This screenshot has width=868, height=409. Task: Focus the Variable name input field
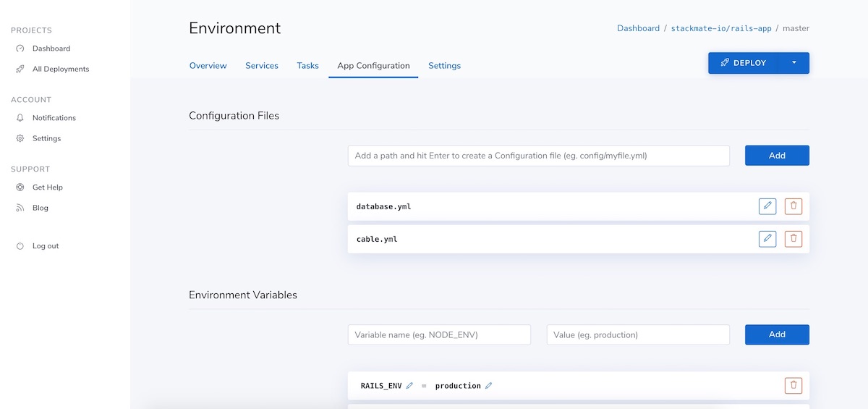[x=439, y=334]
